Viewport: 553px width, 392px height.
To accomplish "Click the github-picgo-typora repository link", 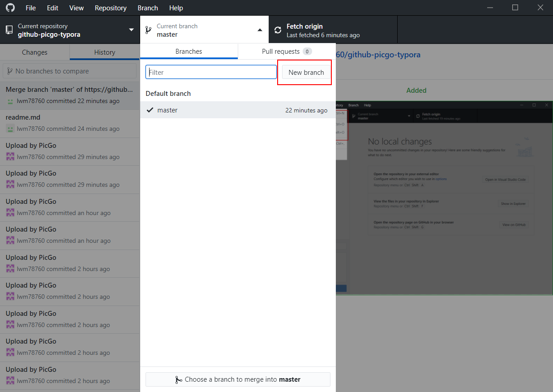I will tap(378, 55).
